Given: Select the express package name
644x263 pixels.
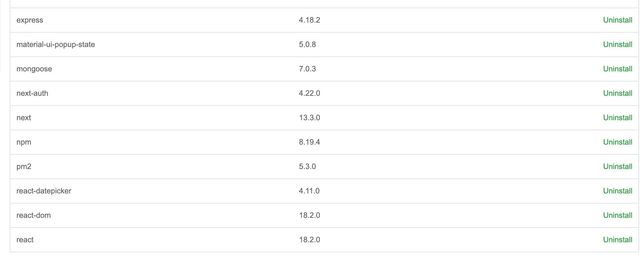Looking at the screenshot, I should coord(30,20).
